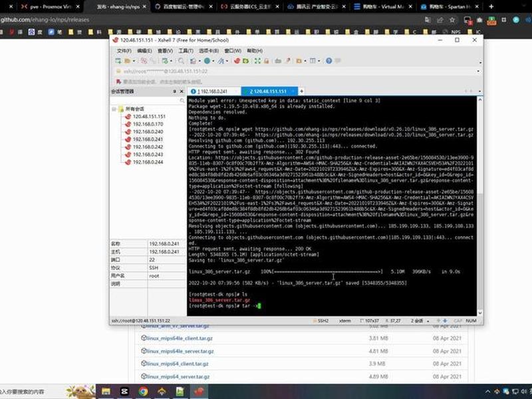Viewport: 532px width, 399px height.
Task: Click the Xshell ssh address bar field
Action: (x=295, y=71)
